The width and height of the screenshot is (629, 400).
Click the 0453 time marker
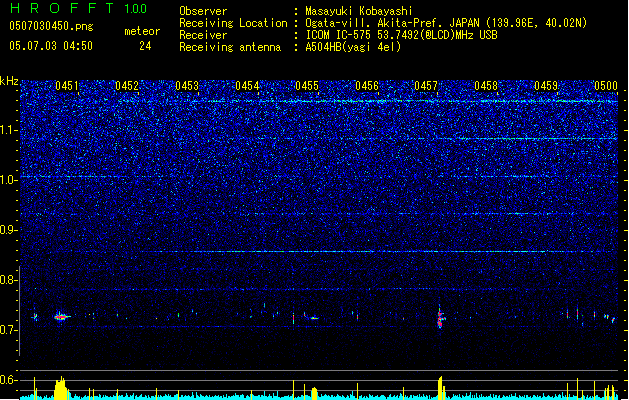tap(187, 86)
